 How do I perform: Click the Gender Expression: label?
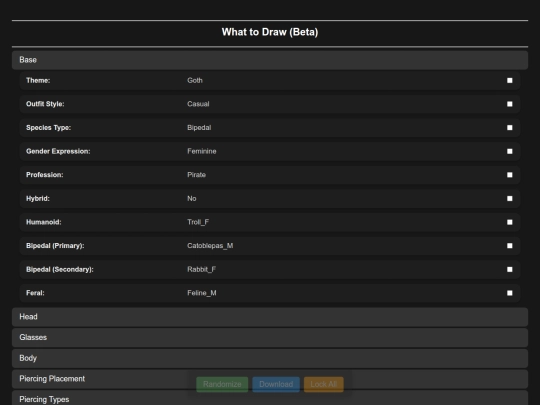(x=58, y=151)
